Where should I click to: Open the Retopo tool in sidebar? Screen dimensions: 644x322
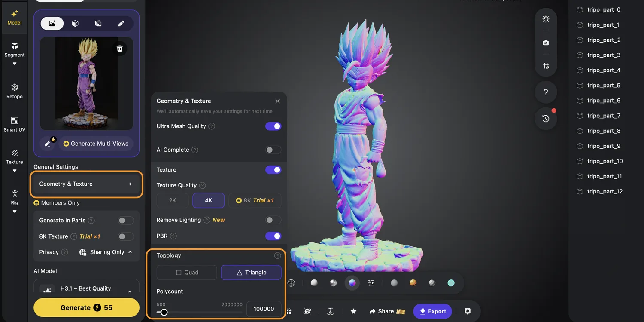tap(15, 91)
